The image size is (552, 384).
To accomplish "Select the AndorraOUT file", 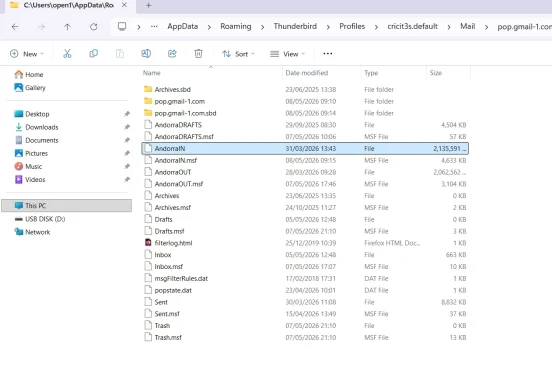I will (x=305, y=172).
